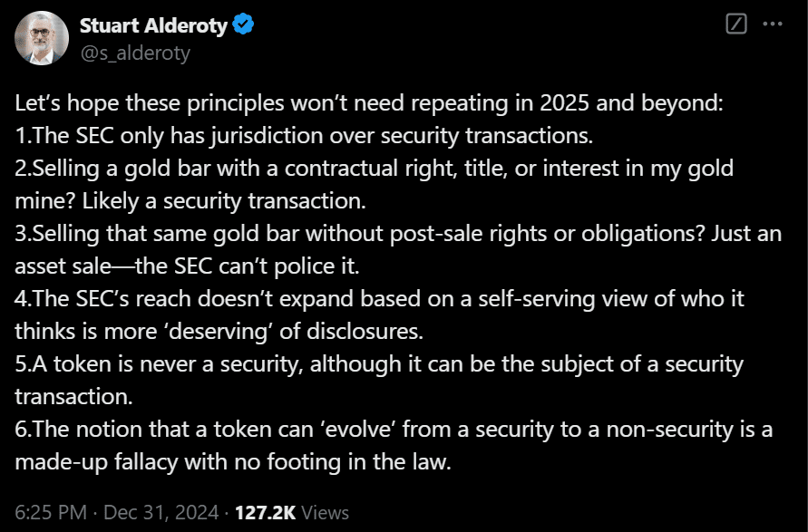Open the @s_alderoty handle link
808x532 pixels.
(x=135, y=53)
